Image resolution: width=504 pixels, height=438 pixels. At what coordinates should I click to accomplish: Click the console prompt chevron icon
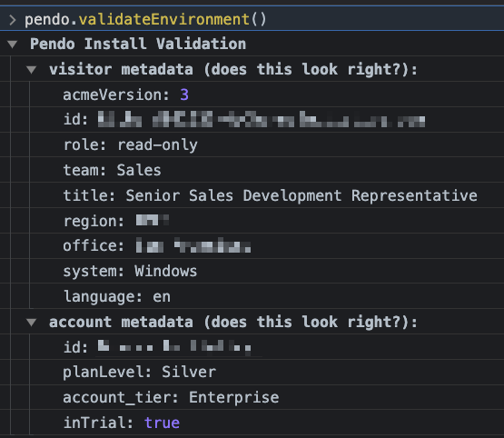click(13, 20)
